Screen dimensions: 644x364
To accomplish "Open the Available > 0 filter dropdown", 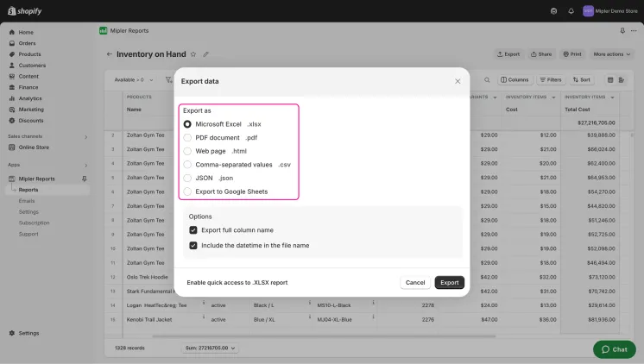I will (134, 80).
